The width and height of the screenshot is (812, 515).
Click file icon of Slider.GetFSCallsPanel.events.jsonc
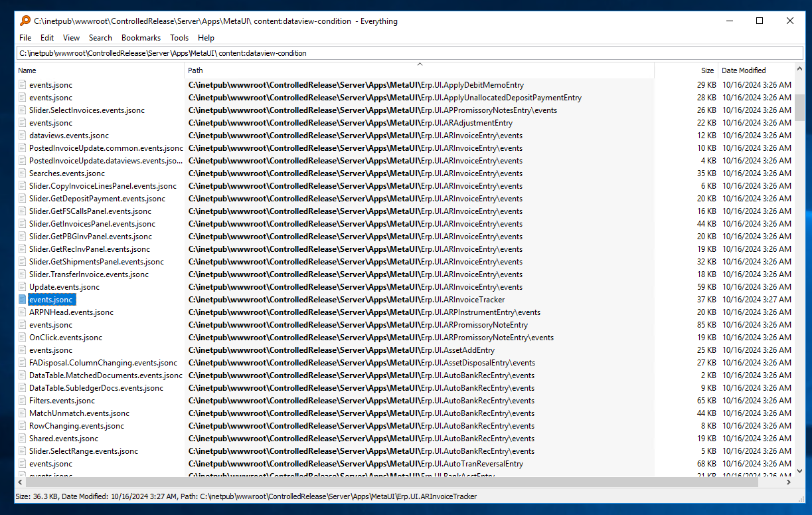click(x=22, y=211)
